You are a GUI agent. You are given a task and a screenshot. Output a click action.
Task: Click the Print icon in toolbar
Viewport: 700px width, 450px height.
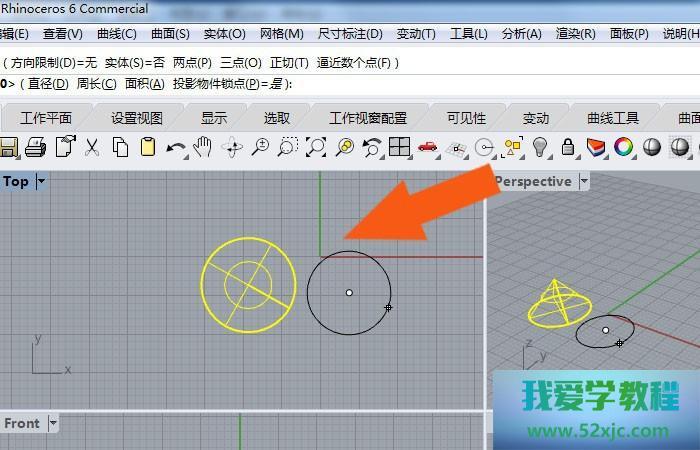tap(36, 148)
